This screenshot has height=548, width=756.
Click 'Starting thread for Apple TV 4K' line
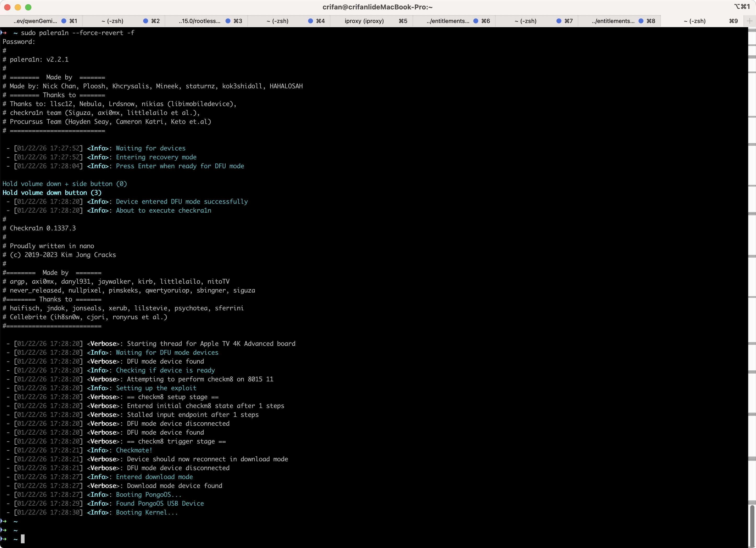pyautogui.click(x=211, y=343)
